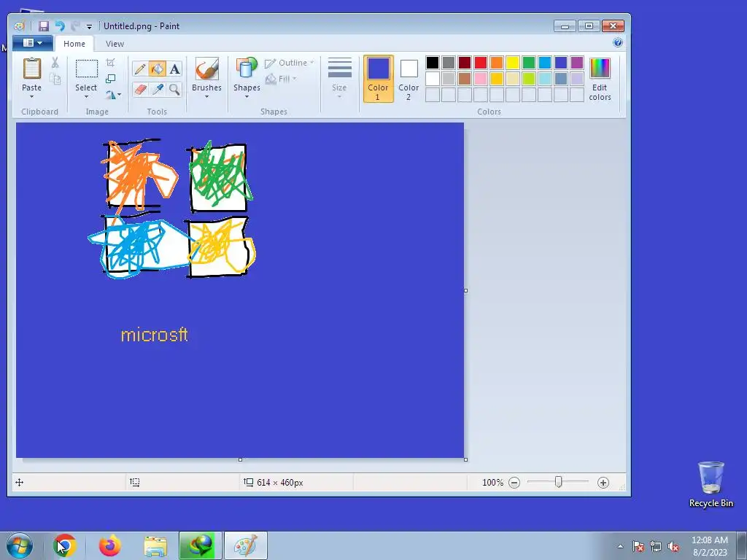Open the shape Fill dropdown
The height and width of the screenshot is (560, 747).
pos(281,79)
